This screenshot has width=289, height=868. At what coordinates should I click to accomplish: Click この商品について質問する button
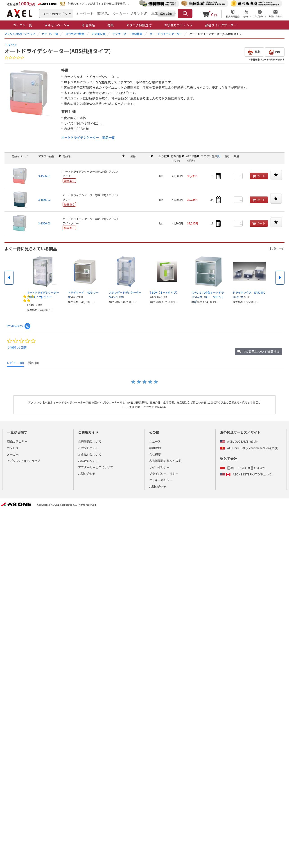(258, 352)
